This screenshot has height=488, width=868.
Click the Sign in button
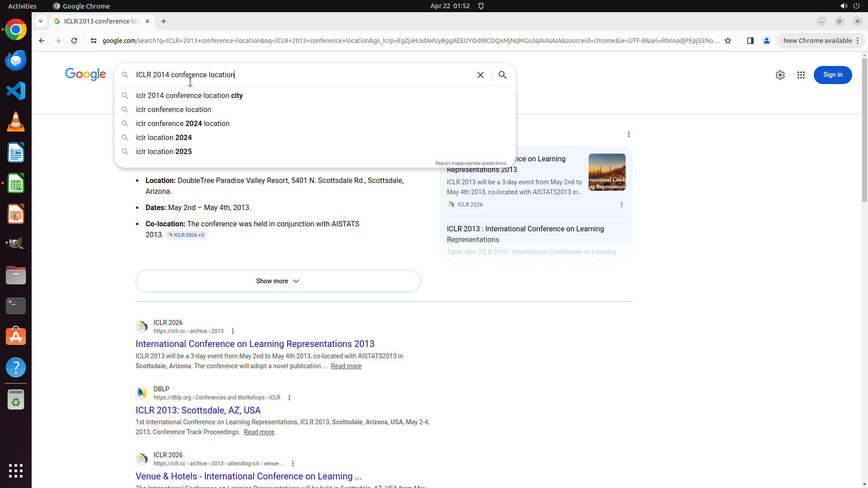pyautogui.click(x=832, y=75)
